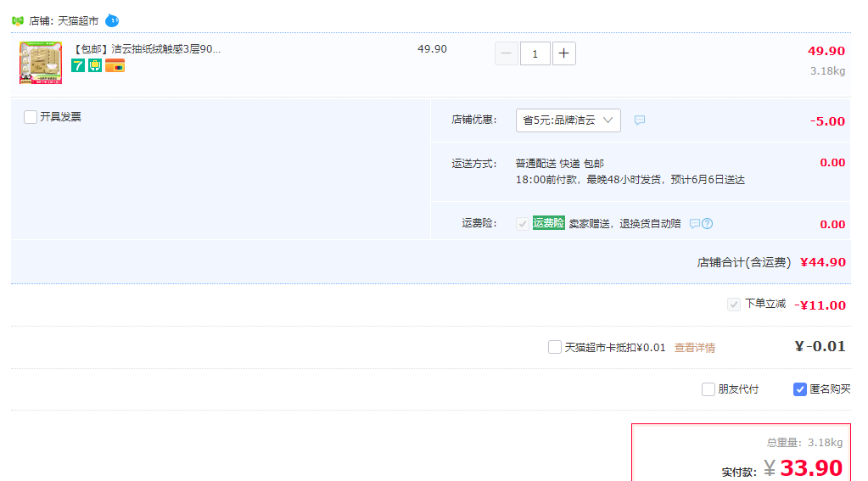868x481 pixels.
Task: Click the question mark help icon for 运费险
Action: point(708,224)
